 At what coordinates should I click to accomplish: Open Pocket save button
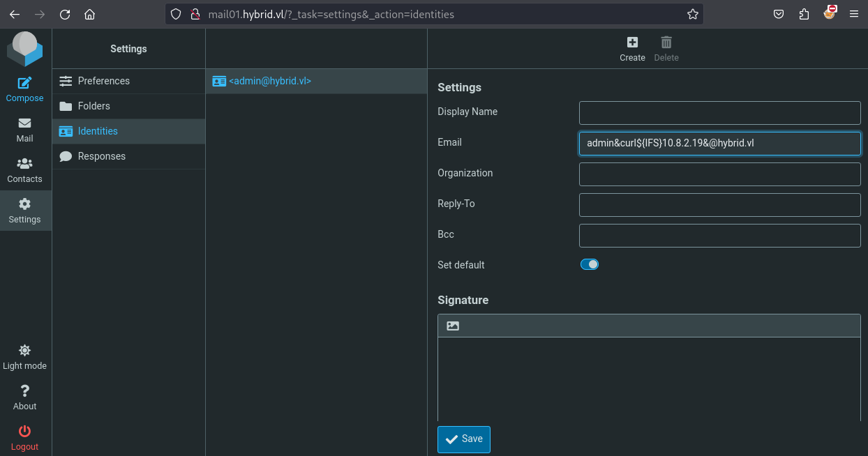(x=779, y=14)
